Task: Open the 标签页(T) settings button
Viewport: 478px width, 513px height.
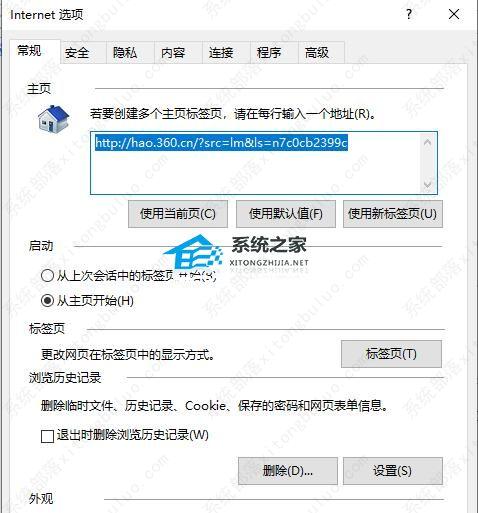Action: 391,354
